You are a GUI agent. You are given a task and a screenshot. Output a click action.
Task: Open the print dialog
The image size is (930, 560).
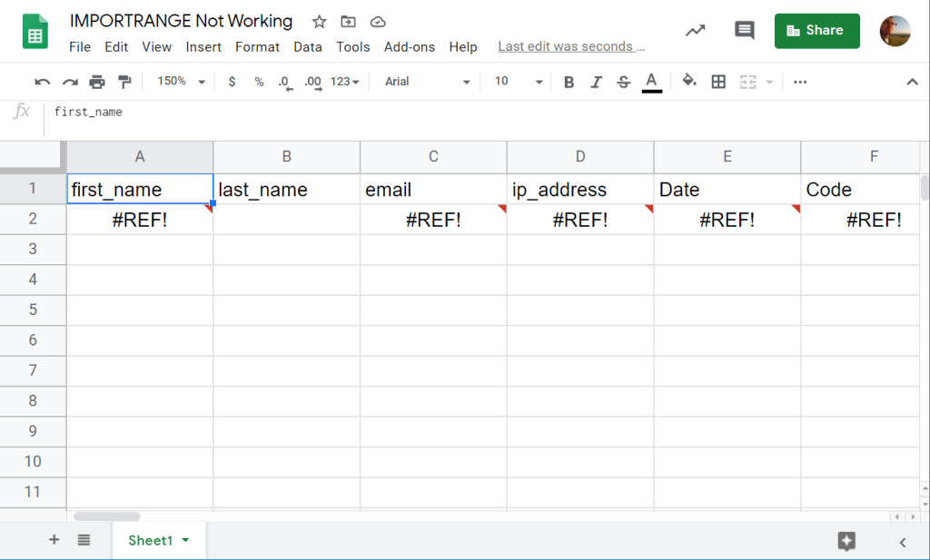97,81
